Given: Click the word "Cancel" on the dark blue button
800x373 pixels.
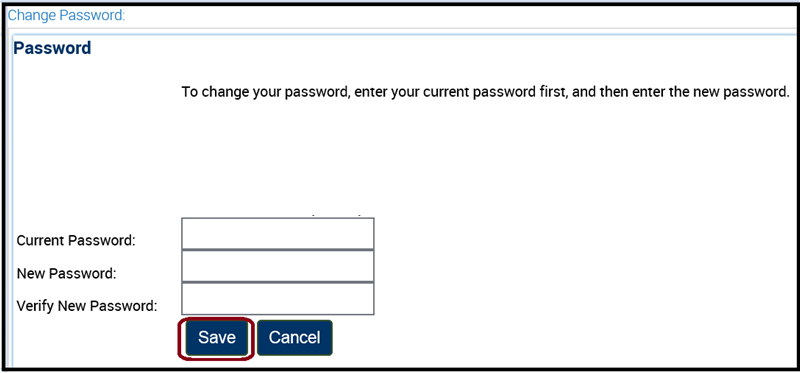Looking at the screenshot, I should point(295,338).
